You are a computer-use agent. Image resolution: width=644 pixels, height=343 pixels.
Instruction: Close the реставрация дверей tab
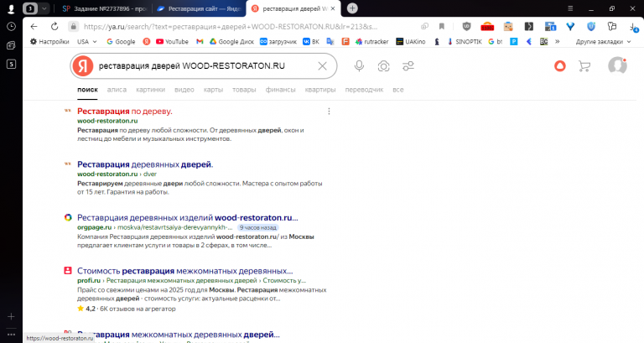pyautogui.click(x=333, y=8)
